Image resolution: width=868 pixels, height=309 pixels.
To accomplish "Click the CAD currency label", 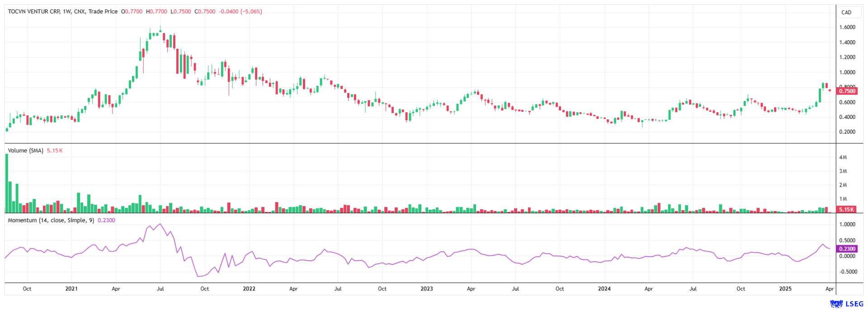I will (846, 12).
